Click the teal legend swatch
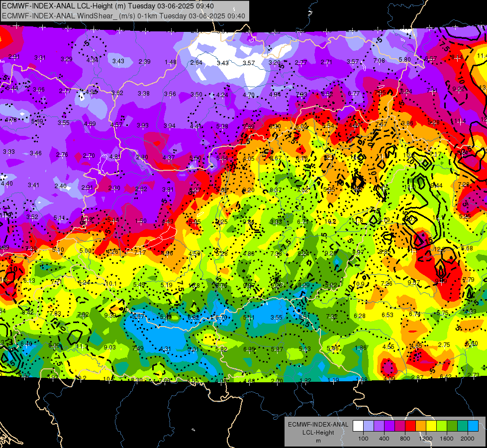 click(463, 426)
